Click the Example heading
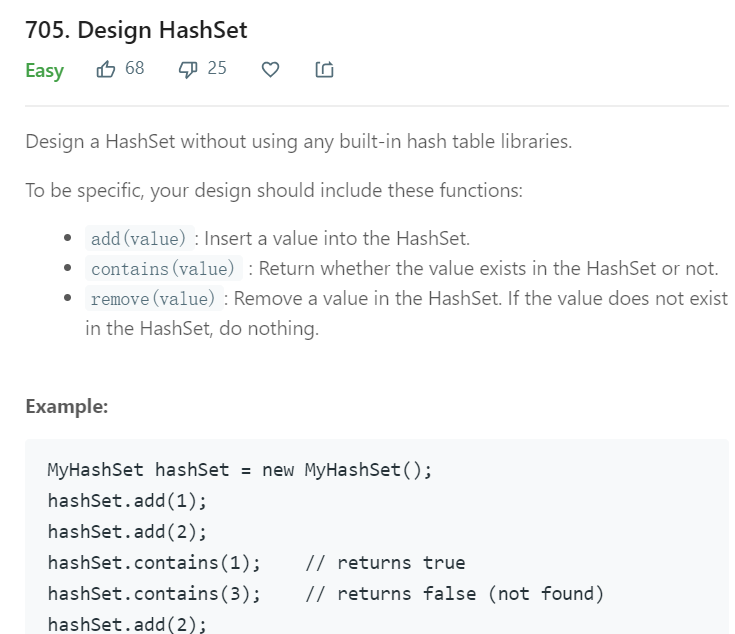The width and height of the screenshot is (735, 634). click(x=67, y=406)
